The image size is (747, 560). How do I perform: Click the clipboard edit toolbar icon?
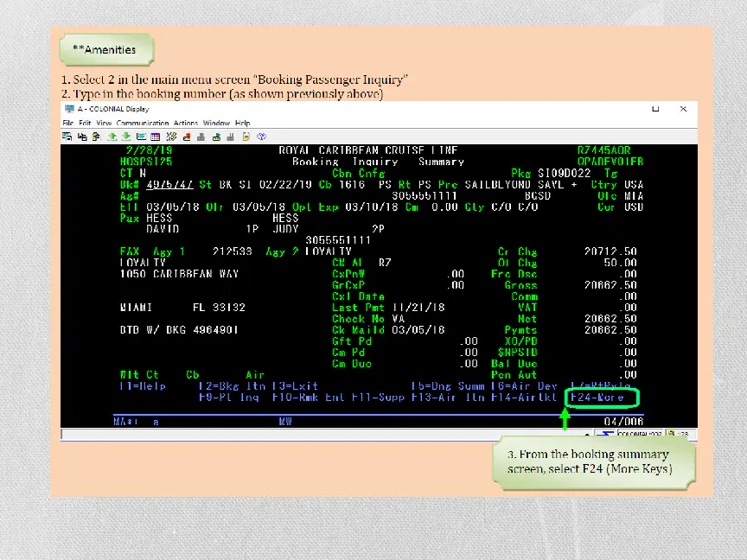click(x=246, y=137)
